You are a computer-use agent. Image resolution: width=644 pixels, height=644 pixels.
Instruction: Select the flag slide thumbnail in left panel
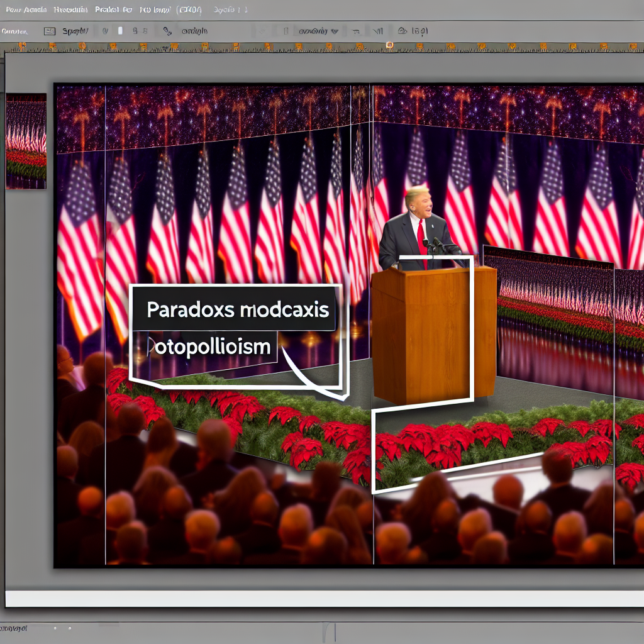(26, 141)
